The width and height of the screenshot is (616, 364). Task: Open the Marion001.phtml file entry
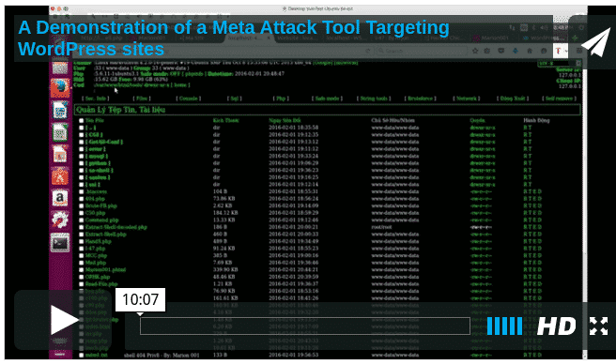pos(105,270)
